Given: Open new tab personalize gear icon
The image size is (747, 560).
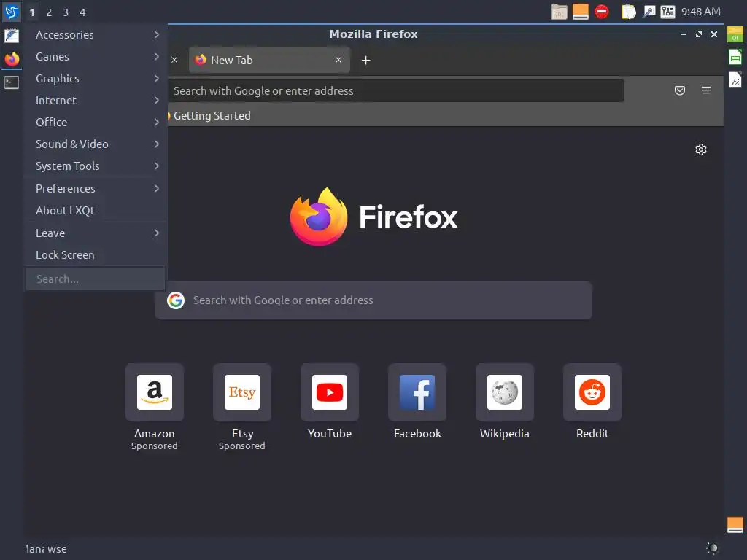Looking at the screenshot, I should (x=701, y=149).
